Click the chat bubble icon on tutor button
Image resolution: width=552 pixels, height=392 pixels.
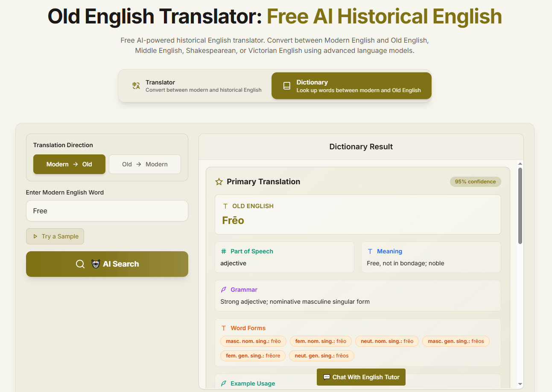click(327, 377)
